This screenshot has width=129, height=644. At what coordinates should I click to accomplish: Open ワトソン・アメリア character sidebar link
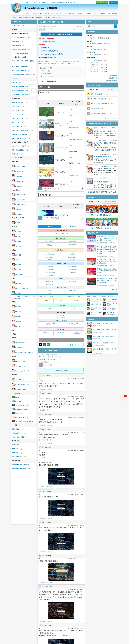tap(21, 166)
